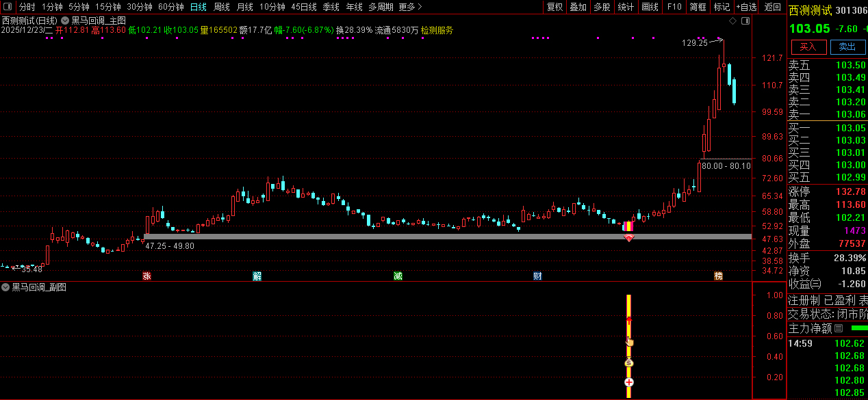Screen dimensions: 868x400
Task: Expand the 黑马回调_副图 indicator dropdown
Action: (x=6, y=287)
